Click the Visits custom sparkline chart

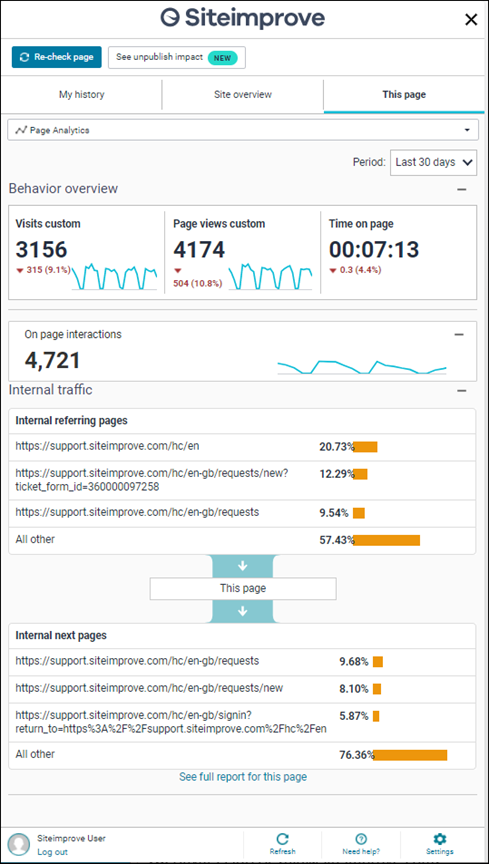pos(114,277)
